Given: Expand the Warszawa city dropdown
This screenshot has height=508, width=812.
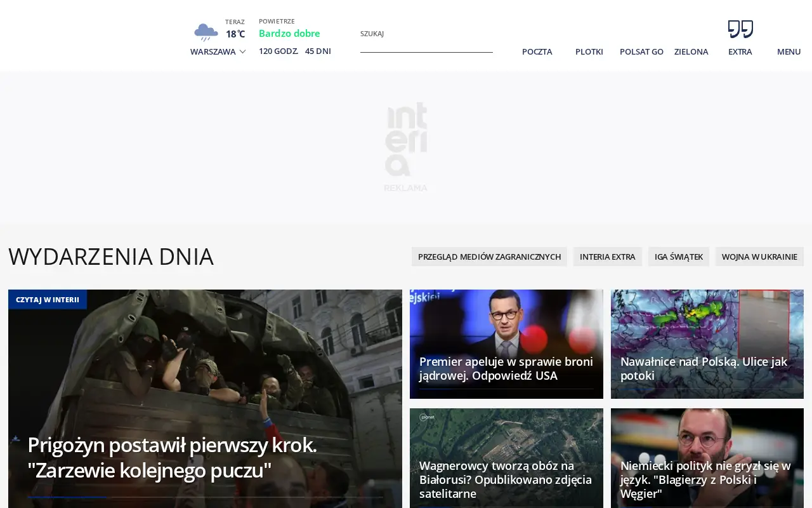Looking at the screenshot, I should (x=218, y=51).
